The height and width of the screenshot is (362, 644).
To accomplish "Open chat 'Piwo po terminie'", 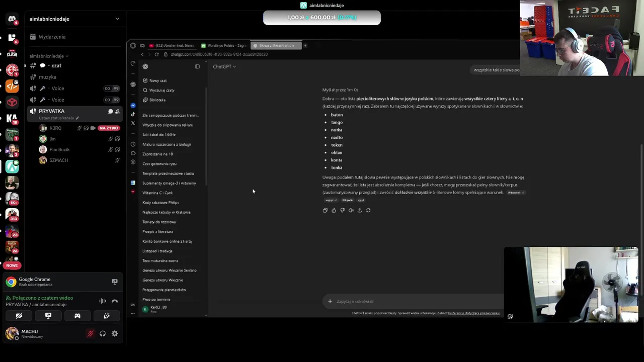I will (171, 300).
